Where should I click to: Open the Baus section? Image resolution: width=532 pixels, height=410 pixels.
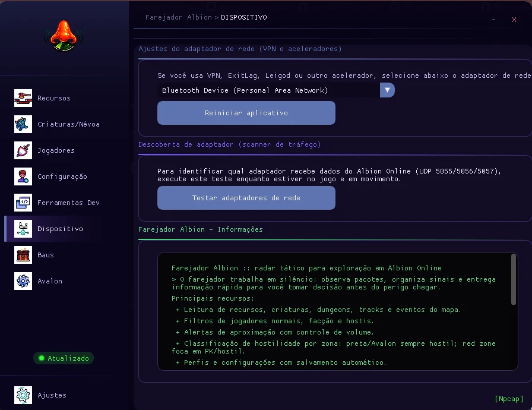click(x=46, y=255)
